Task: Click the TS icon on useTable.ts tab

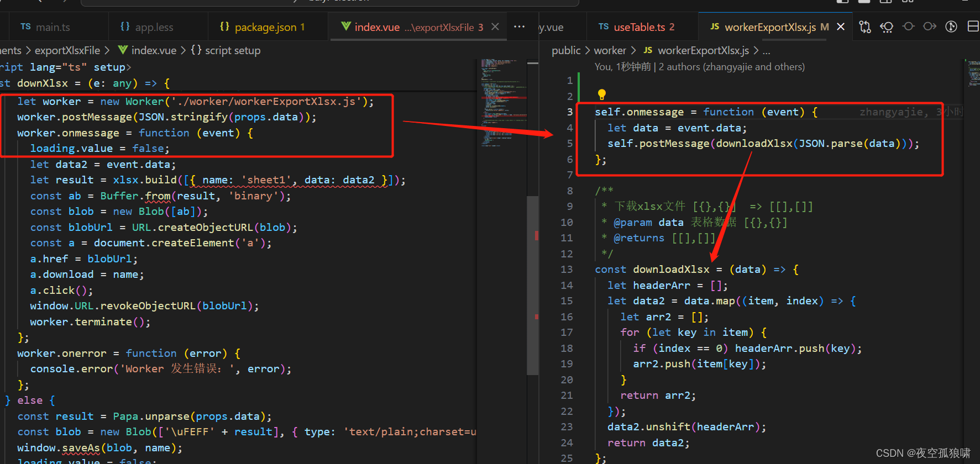Action: tap(604, 27)
